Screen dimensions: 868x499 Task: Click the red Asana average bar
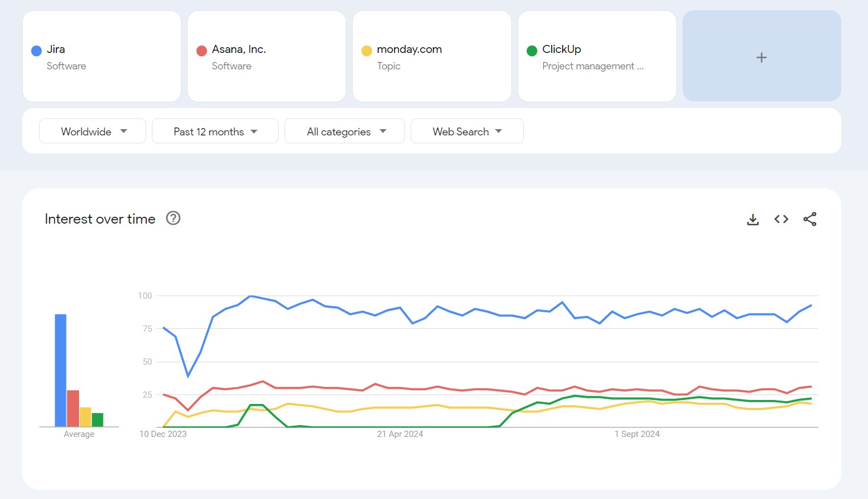point(73,408)
